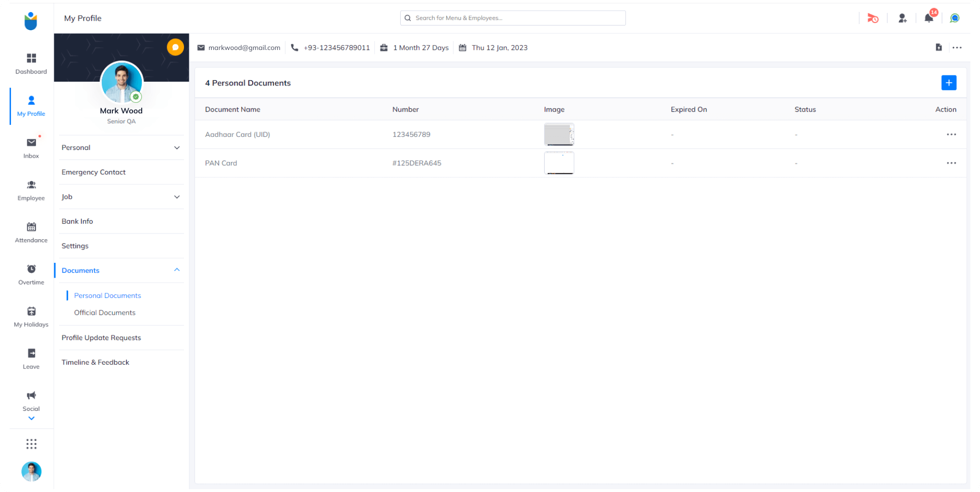Image resolution: width=980 pixels, height=492 pixels.
Task: Select Official Documents submenu
Action: (105, 312)
